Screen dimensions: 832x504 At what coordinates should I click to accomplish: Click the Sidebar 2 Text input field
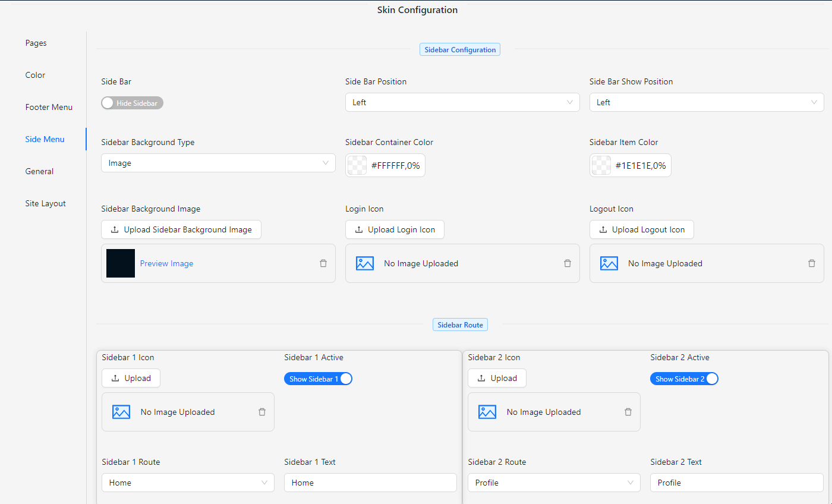click(x=736, y=483)
